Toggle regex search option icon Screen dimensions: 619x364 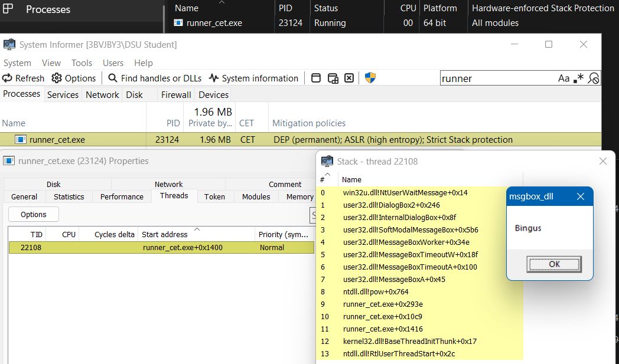coord(578,78)
